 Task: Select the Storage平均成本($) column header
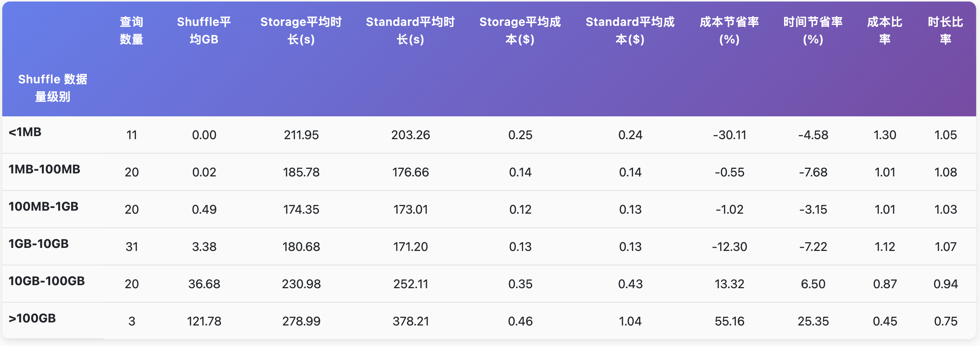click(x=520, y=30)
